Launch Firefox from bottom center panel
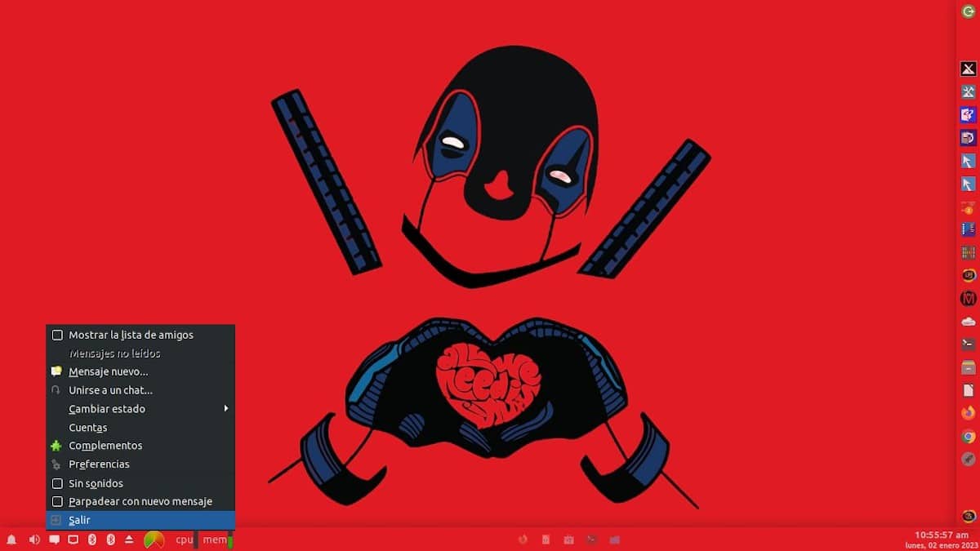The image size is (980, 551). (x=523, y=540)
